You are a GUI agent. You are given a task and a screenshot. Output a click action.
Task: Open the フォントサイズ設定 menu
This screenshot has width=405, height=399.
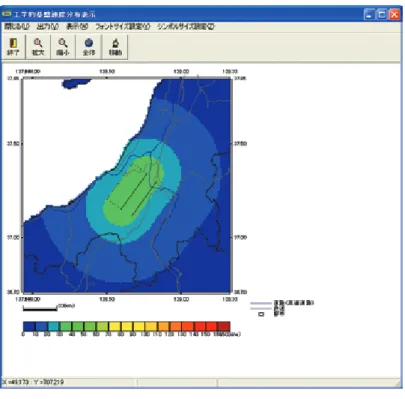tap(123, 27)
